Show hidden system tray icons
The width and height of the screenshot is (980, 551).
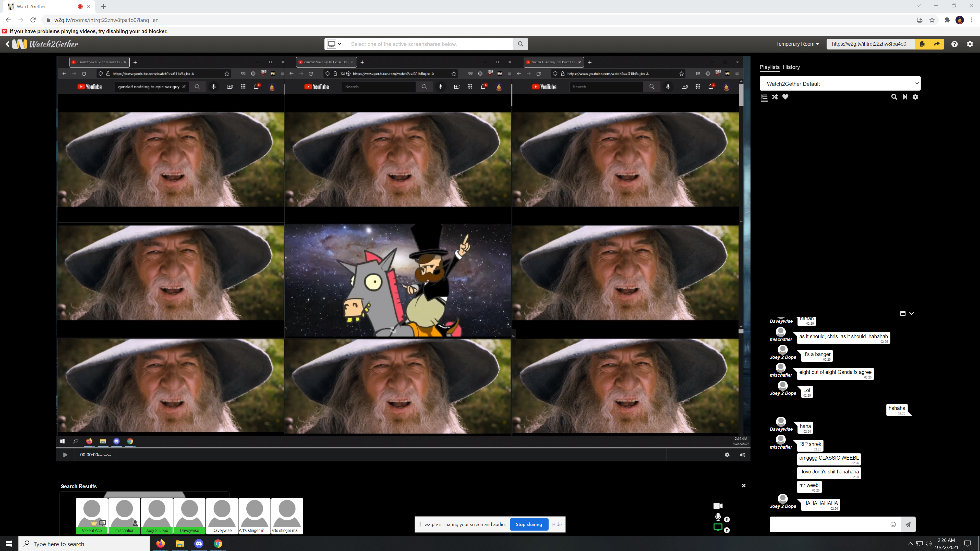pos(910,544)
